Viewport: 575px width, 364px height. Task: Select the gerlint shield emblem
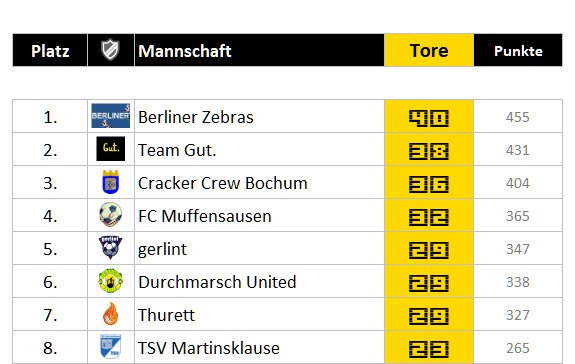110,247
